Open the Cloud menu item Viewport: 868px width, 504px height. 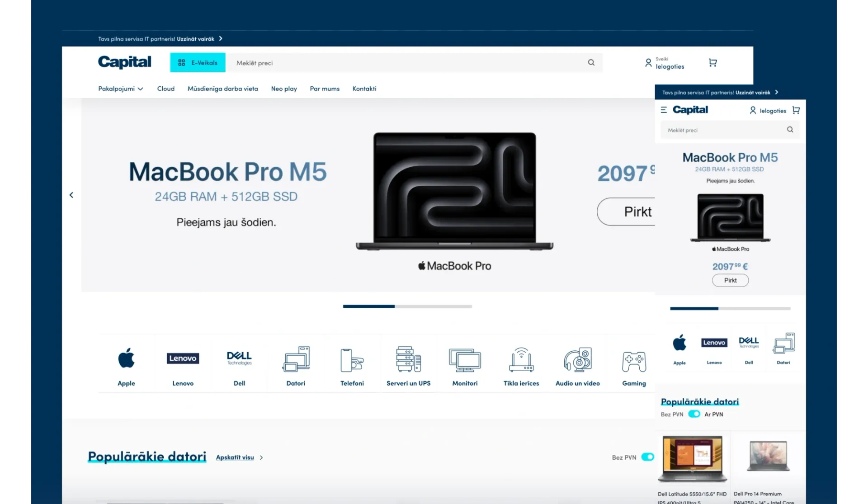tap(165, 89)
